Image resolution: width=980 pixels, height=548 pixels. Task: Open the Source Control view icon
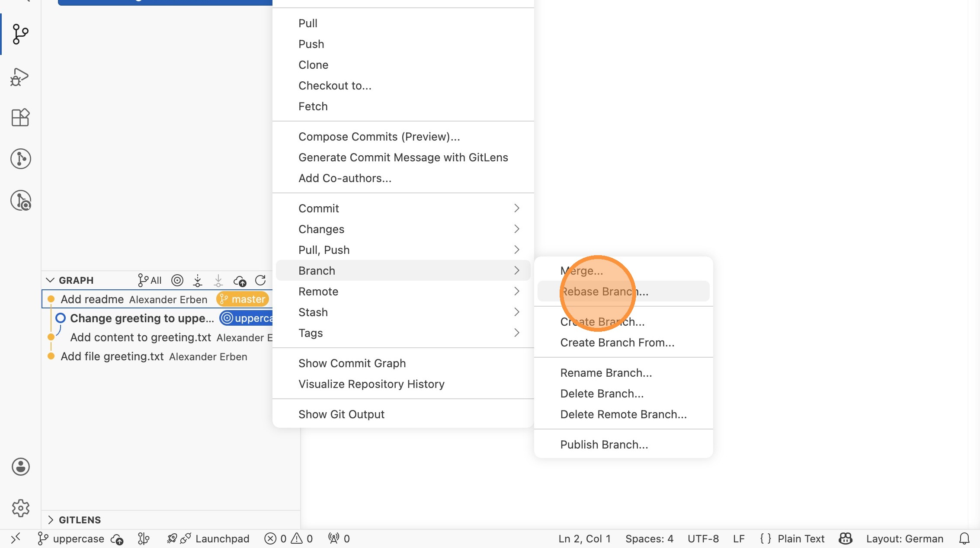20,34
